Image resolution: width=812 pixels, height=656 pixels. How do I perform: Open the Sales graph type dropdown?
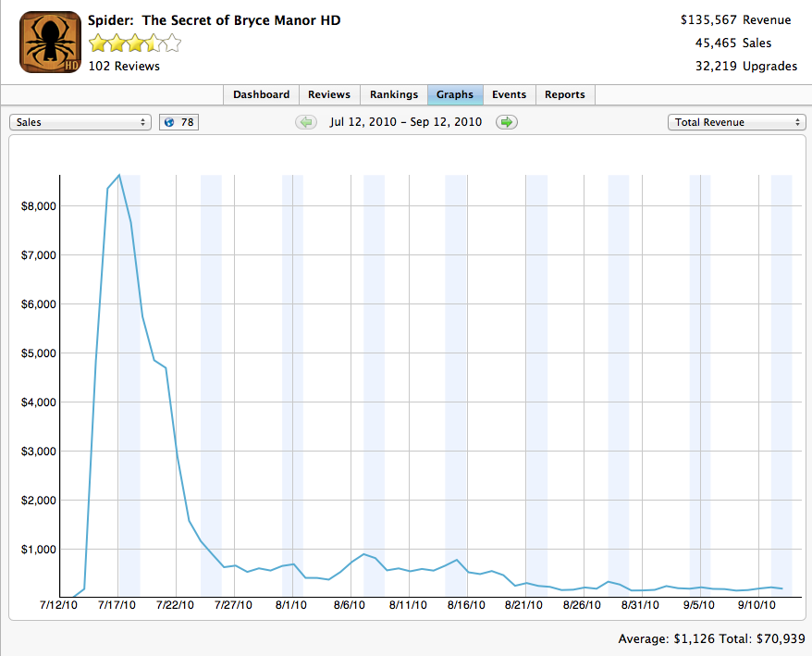pyautogui.click(x=80, y=122)
